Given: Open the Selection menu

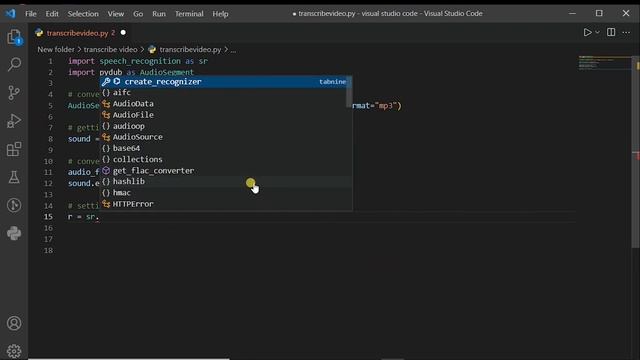Looking at the screenshot, I should [83, 13].
